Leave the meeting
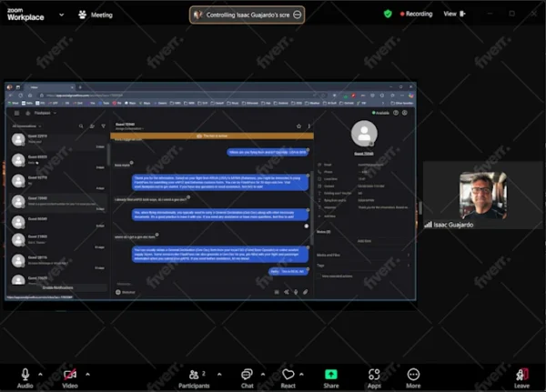The height and width of the screenshot is (392, 546). (x=522, y=377)
